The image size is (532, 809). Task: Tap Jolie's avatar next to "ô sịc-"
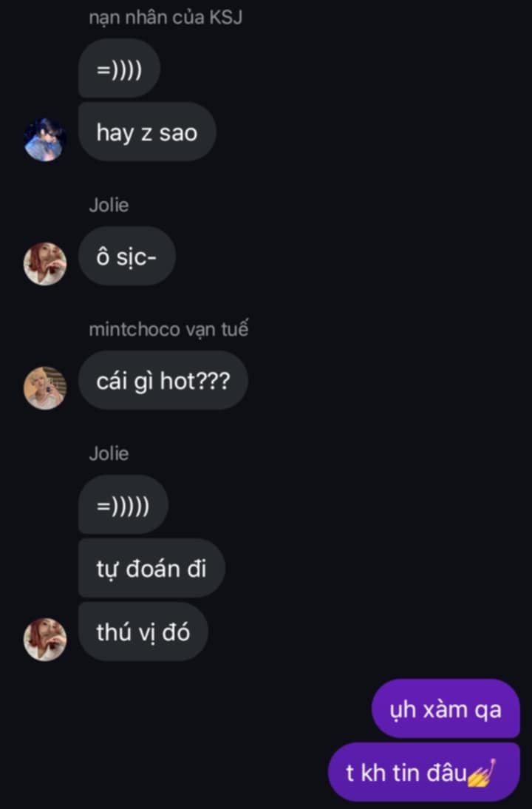[45, 264]
